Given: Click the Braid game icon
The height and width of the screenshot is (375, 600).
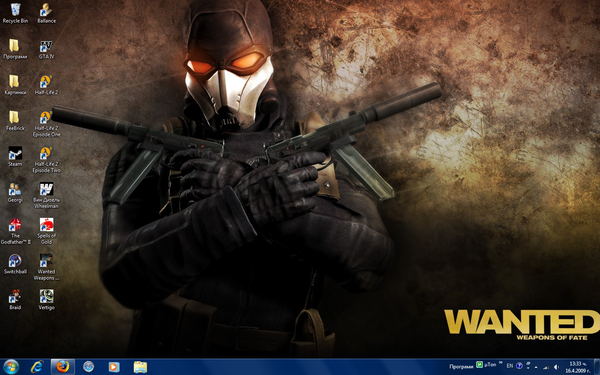Looking at the screenshot, I should tap(15, 299).
